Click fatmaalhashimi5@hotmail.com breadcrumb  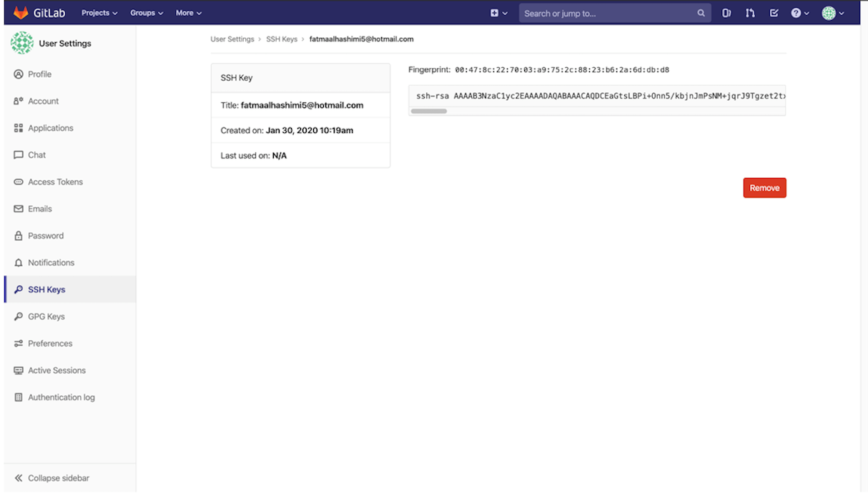(361, 39)
